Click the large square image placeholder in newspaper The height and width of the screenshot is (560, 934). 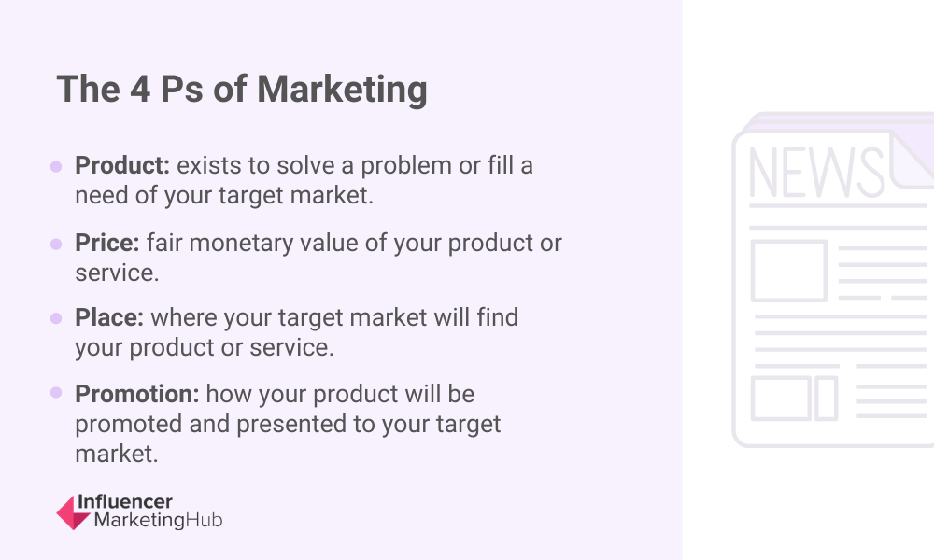tap(788, 271)
